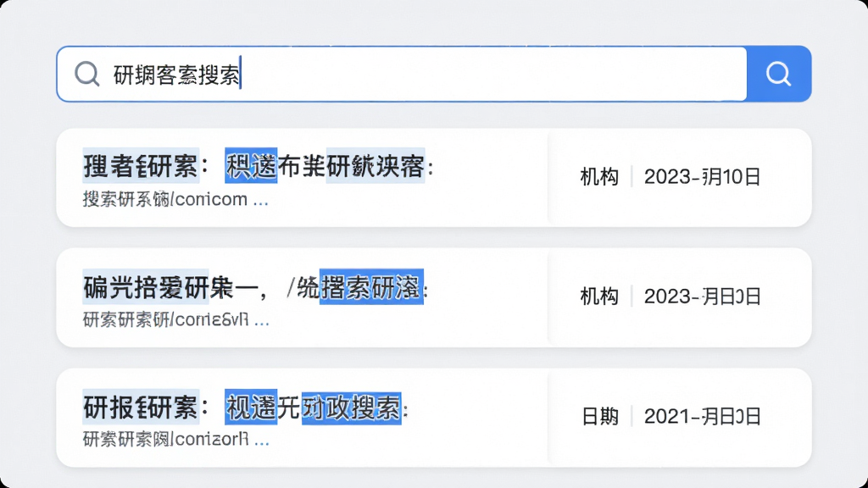Image resolution: width=868 pixels, height=488 pixels.
Task: Open the first search result title
Action: coord(258,165)
